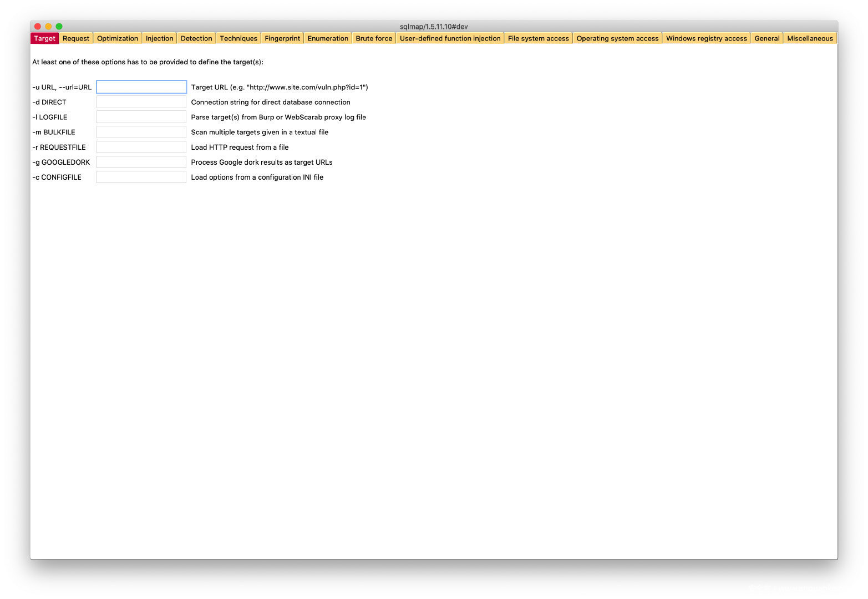Switch to File system access tab

coord(538,38)
